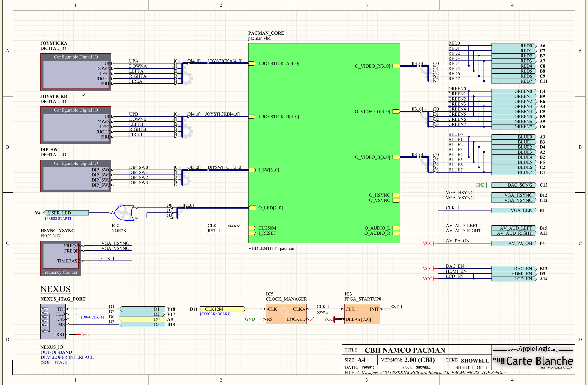This screenshot has width=588, height=385.
Task: Select the Frequency Counter HSYNC_VSYNC block
Action: pos(61,258)
